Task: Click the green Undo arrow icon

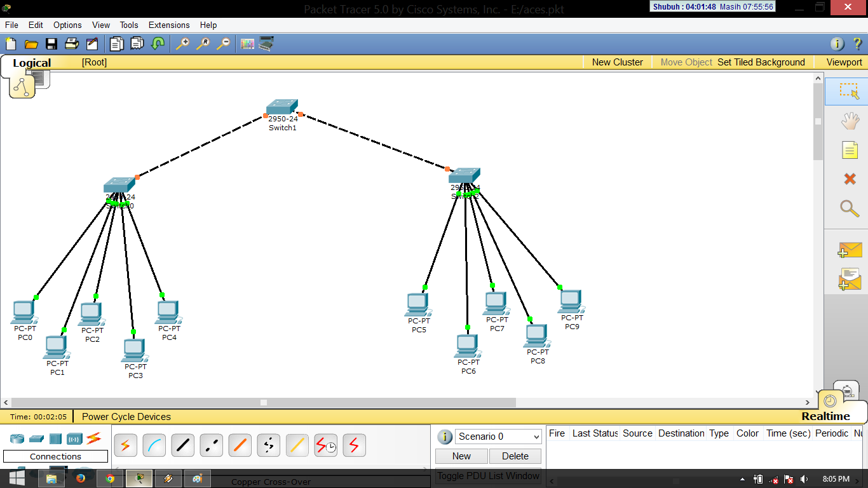Action: pyautogui.click(x=158, y=44)
